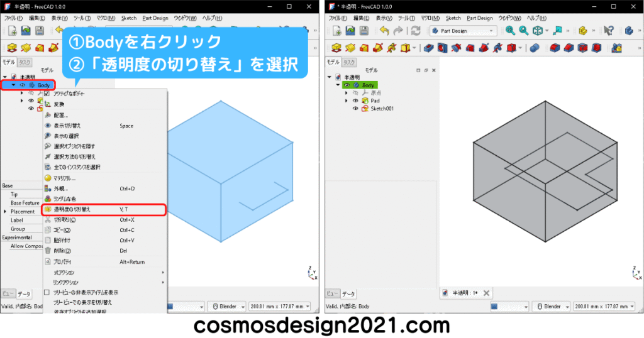Click Redo arrow in right window toolbar
644x338 pixels.
(398, 31)
